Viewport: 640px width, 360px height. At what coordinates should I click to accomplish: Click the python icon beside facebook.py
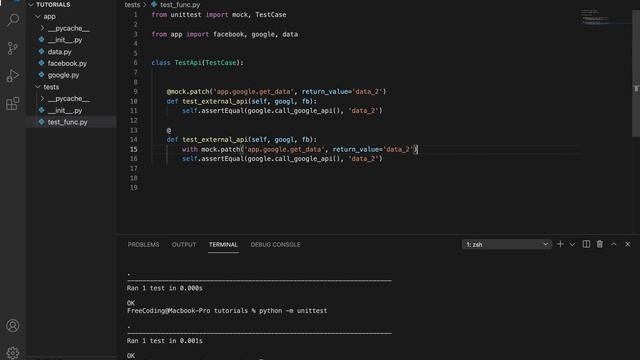pyautogui.click(x=41, y=63)
